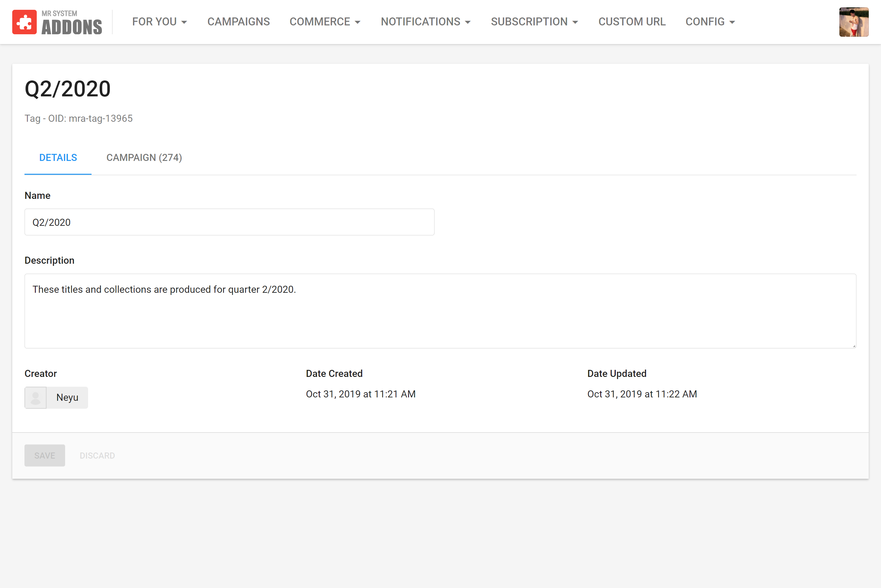Expand the SUBSCRIPTION dropdown menu
Screen dimensions: 881x588
[534, 22]
